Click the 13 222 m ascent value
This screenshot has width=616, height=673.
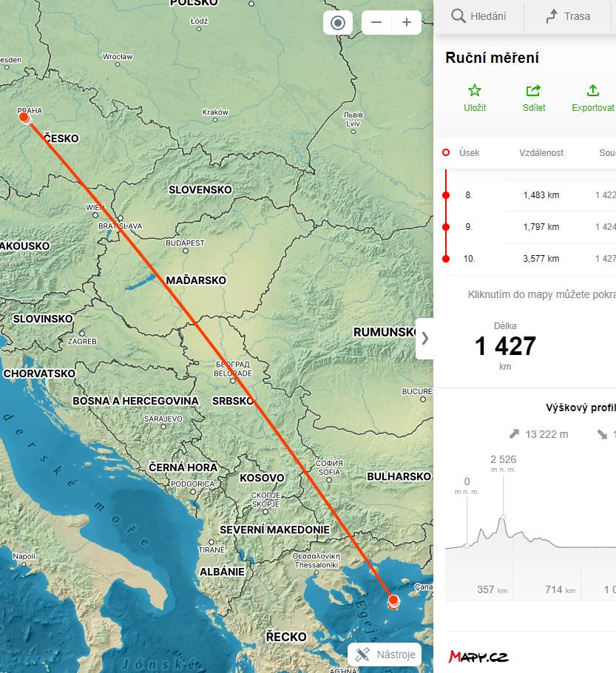click(546, 434)
